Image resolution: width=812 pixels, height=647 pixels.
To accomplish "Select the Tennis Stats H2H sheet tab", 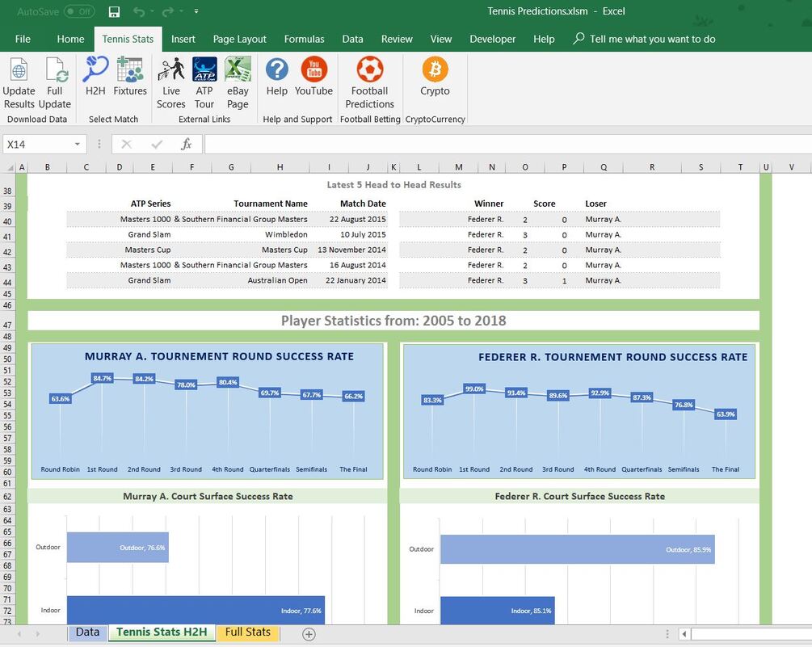I will (162, 632).
